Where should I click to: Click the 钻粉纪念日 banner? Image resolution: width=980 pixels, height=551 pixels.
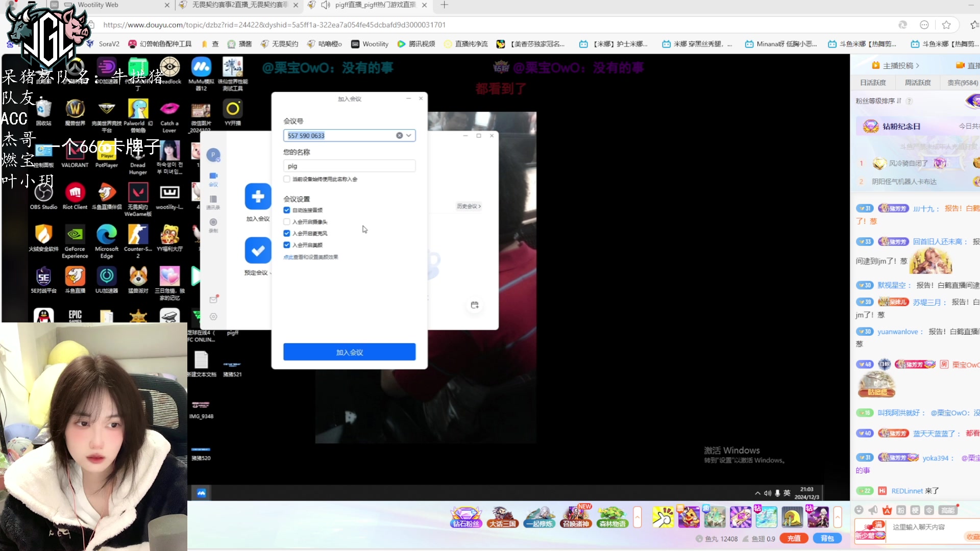pyautogui.click(x=918, y=127)
